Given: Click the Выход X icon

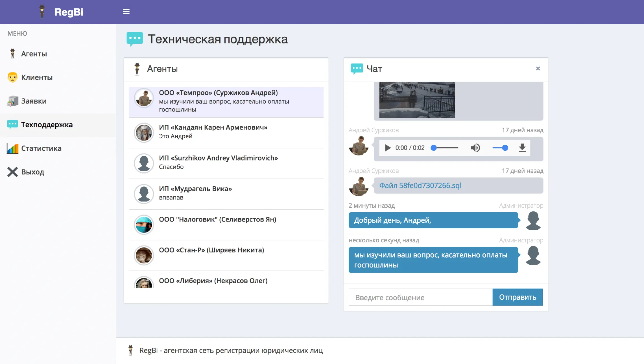Looking at the screenshot, I should [x=12, y=172].
